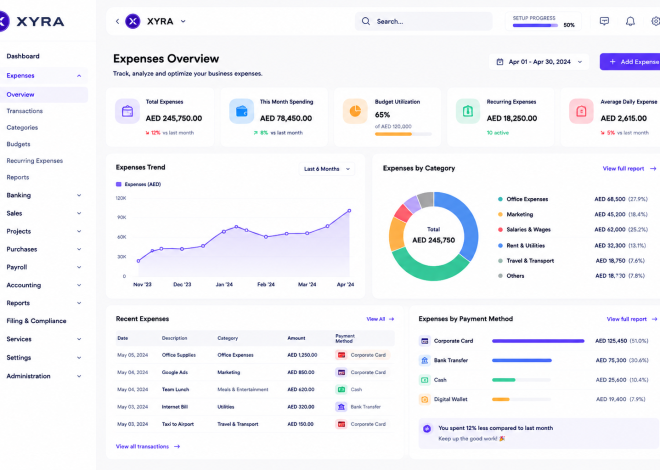The width and height of the screenshot is (660, 470).
Task: Open the Last 6 Months dropdown
Action: pos(327,169)
